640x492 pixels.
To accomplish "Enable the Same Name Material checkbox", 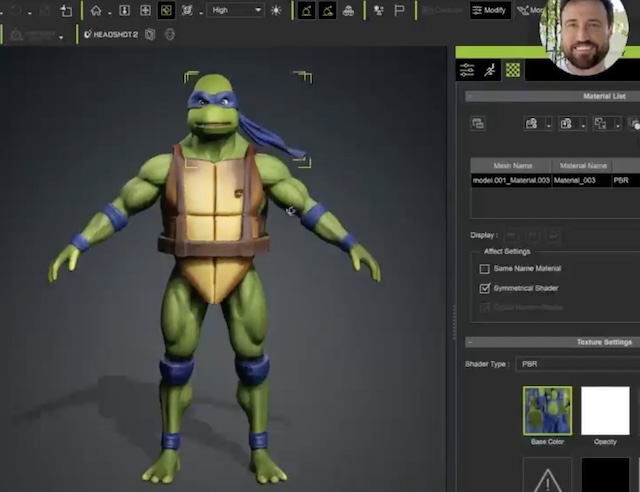I will [484, 269].
